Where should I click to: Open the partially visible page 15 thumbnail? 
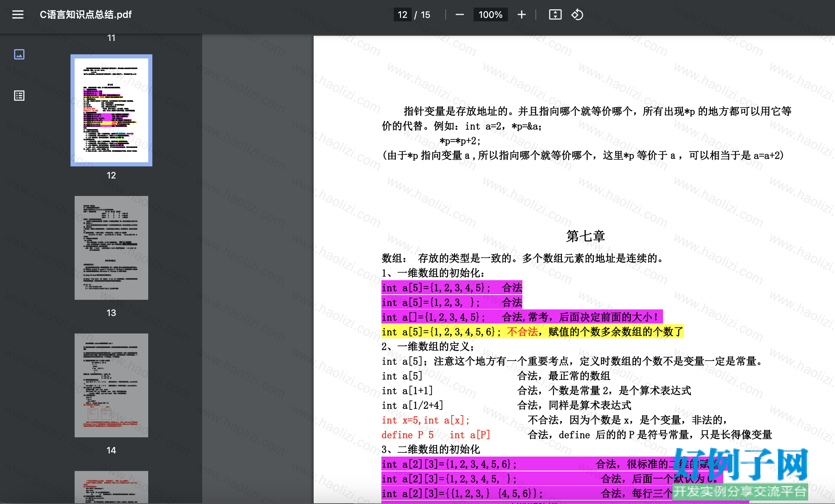[111, 487]
